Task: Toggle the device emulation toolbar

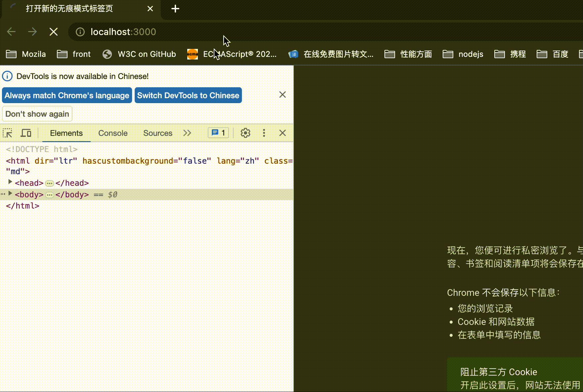Action: (26, 133)
